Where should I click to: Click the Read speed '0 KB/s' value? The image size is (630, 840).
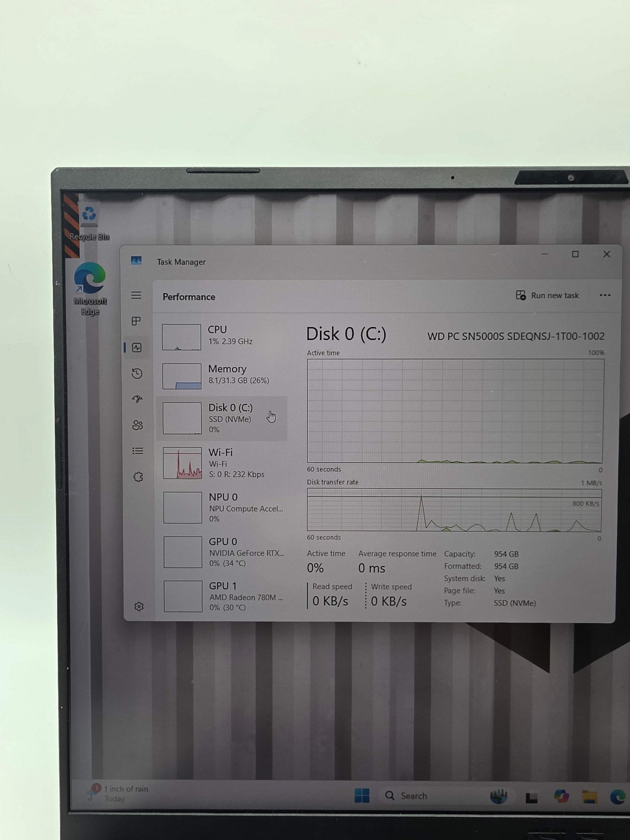[330, 601]
